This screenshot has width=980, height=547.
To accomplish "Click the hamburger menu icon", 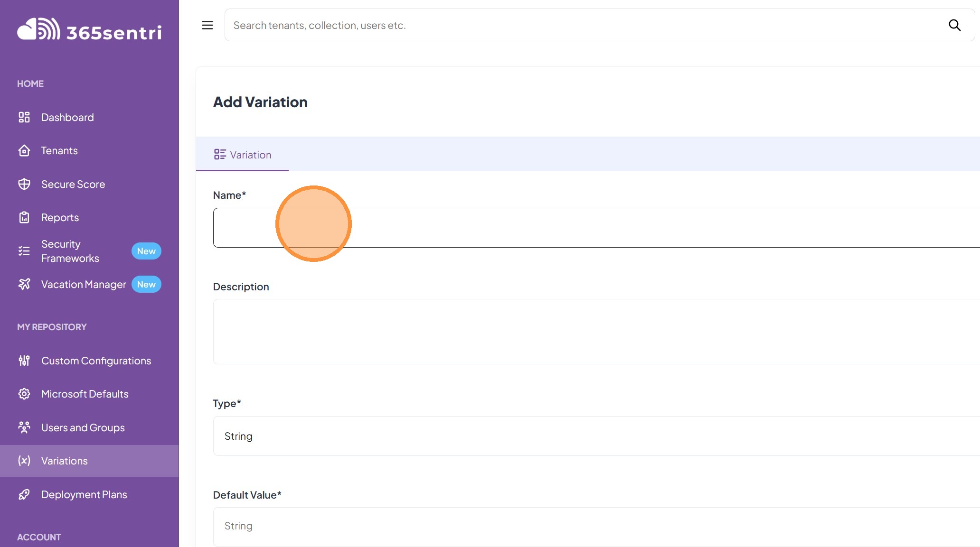I will point(207,25).
